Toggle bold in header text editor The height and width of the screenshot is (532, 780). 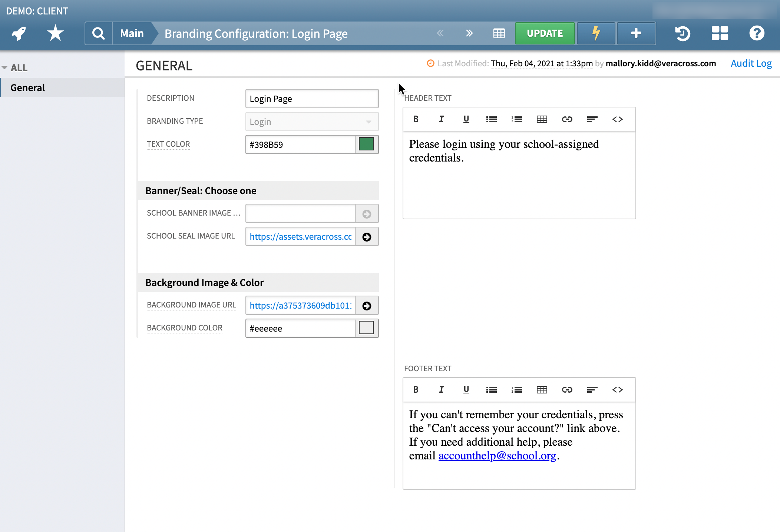click(416, 119)
